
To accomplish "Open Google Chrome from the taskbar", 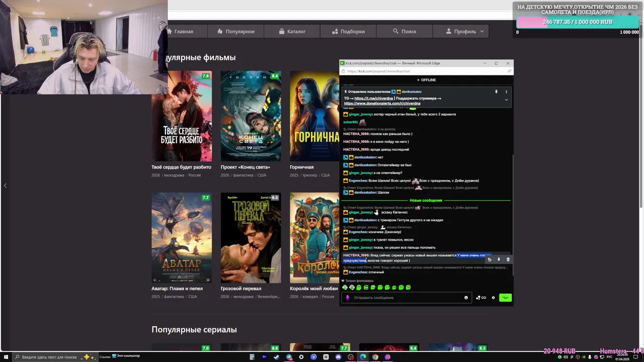I will 375,357.
